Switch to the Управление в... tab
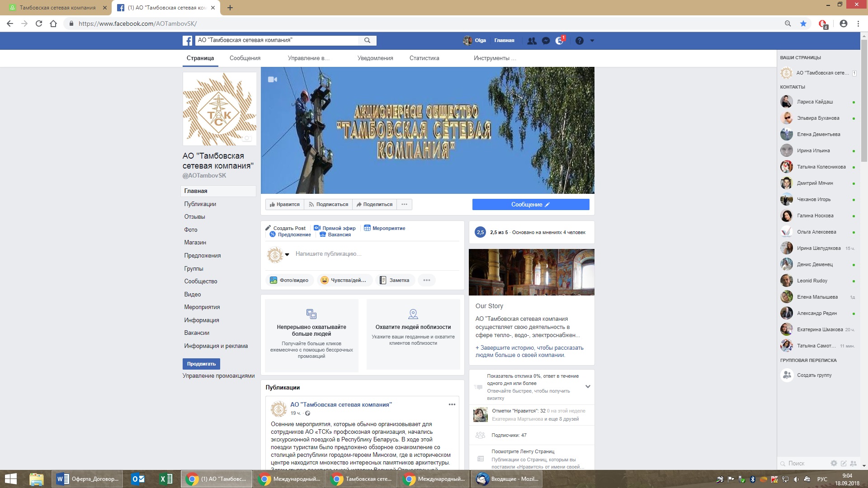868x488 pixels. point(309,58)
